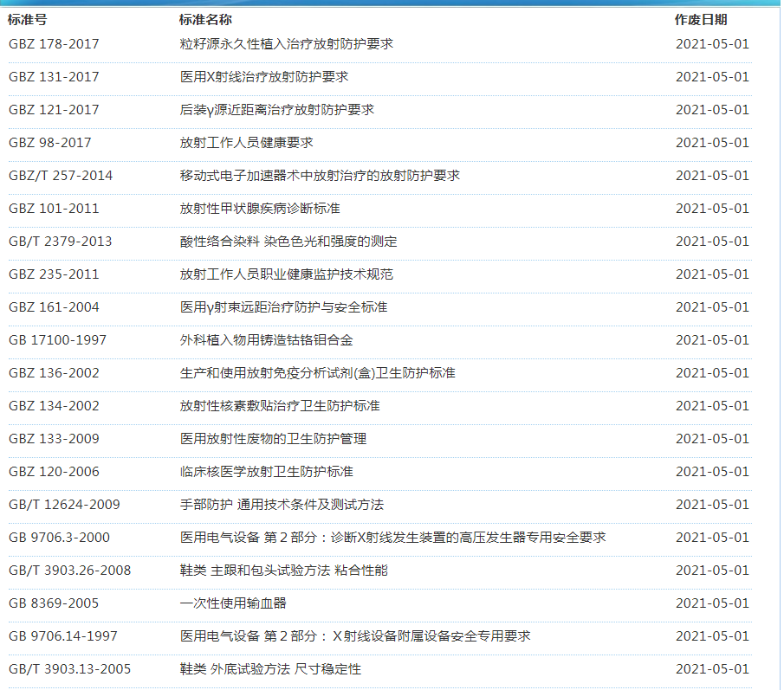Open 放射工作人员职业健康监护技术规范 title
784x690 pixels.
pyautogui.click(x=286, y=274)
